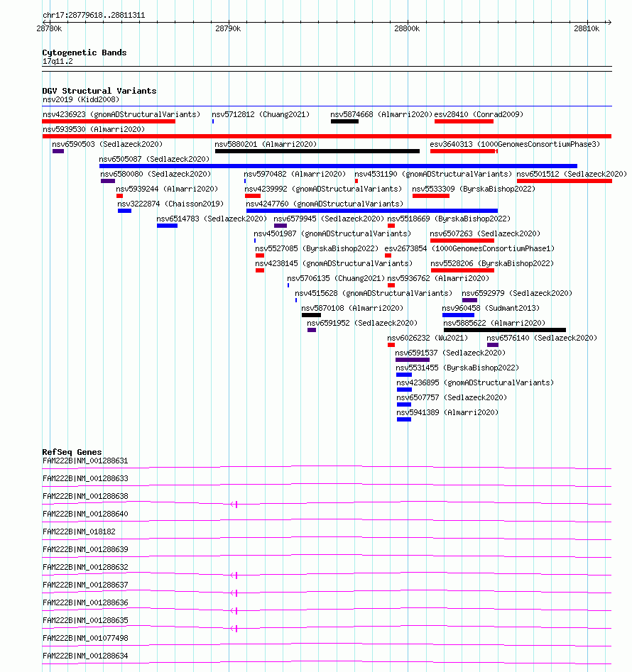The width and height of the screenshot is (632, 672).
Task: Click nsv6592979 (Sedlazeck2020) label
Action: pos(517,293)
